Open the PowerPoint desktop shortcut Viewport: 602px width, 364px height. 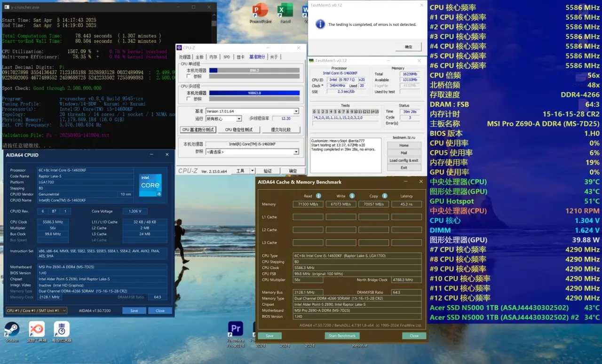click(260, 13)
